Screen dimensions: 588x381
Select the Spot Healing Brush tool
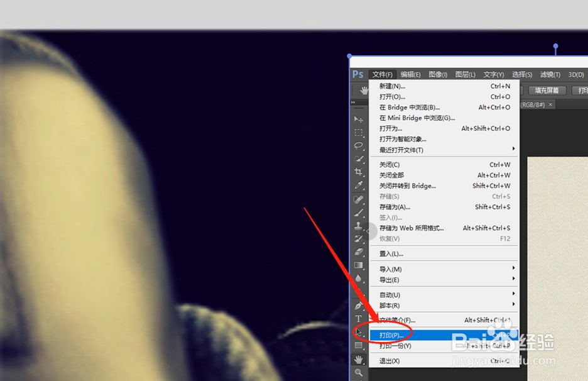pyautogui.click(x=359, y=199)
